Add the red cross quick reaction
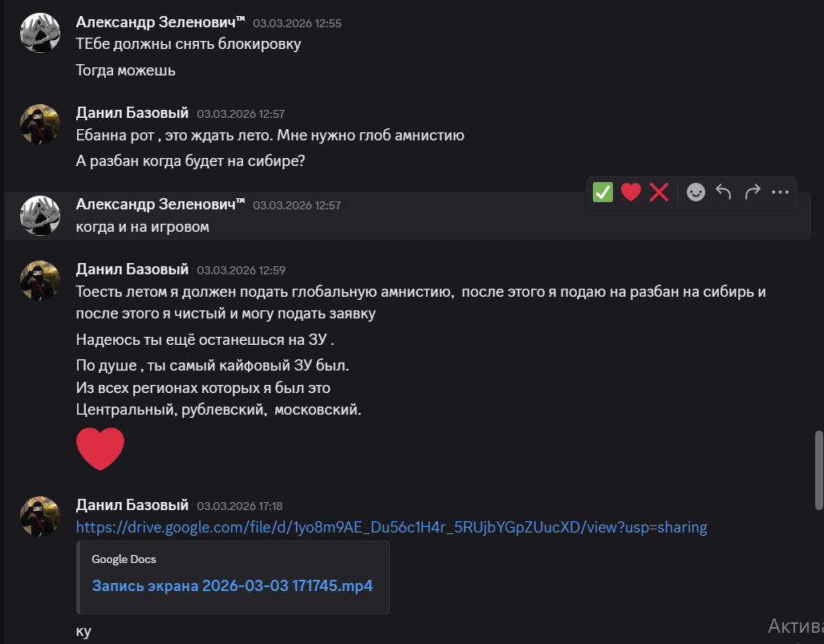Screen dimensions: 824x644 pos(659,192)
